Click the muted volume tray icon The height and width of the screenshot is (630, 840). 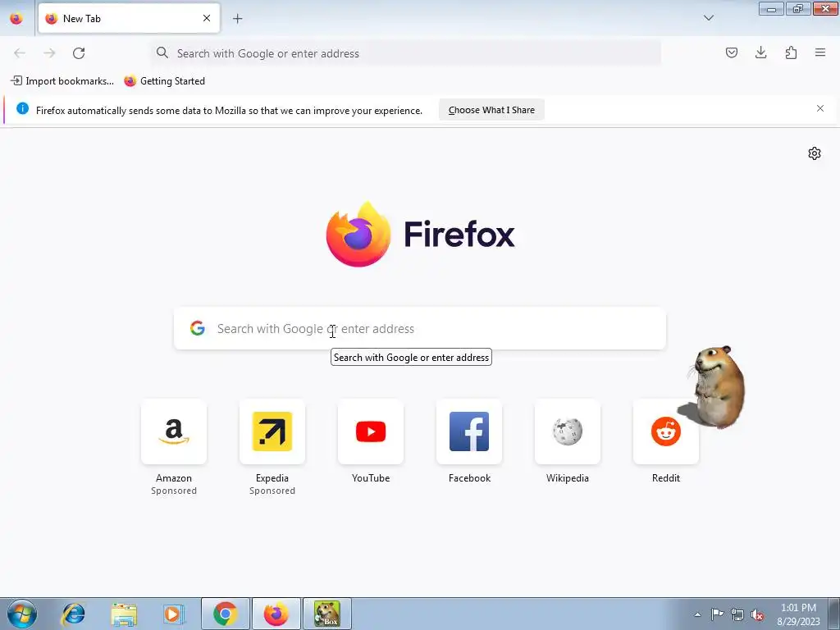(757, 614)
